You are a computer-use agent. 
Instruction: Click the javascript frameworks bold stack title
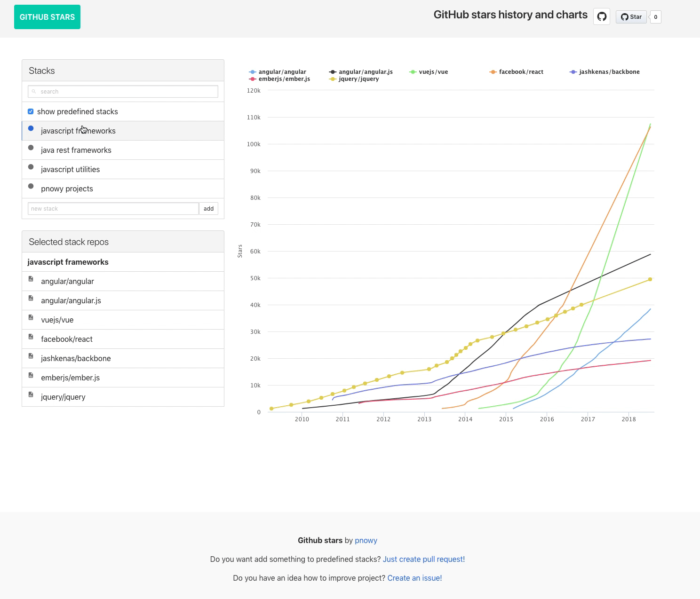pos(68,262)
